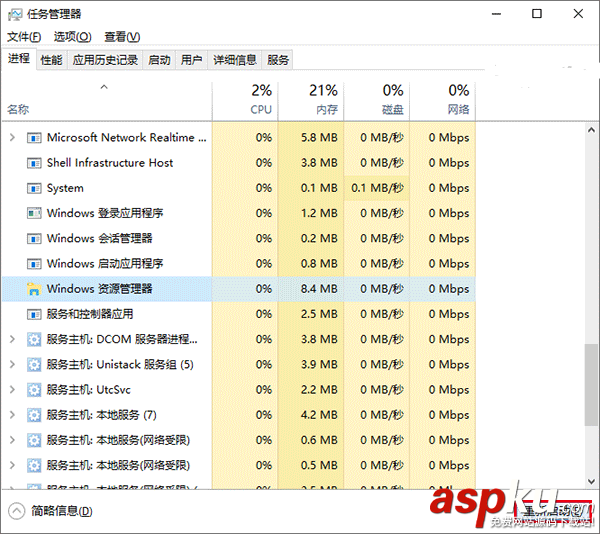The height and width of the screenshot is (534, 600).
Task: Open the 文件(F) menu
Action: click(24, 37)
